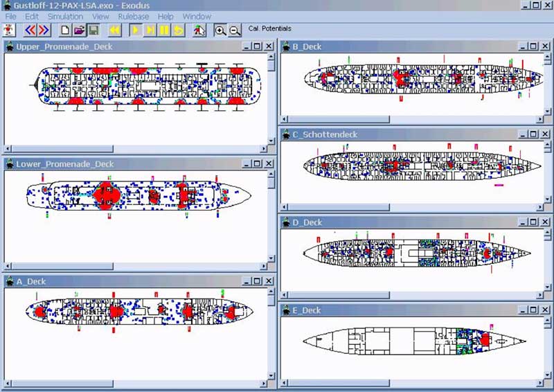This screenshot has width=554, height=392.
Task: Create a new file with blank page icon
Action: point(65,30)
